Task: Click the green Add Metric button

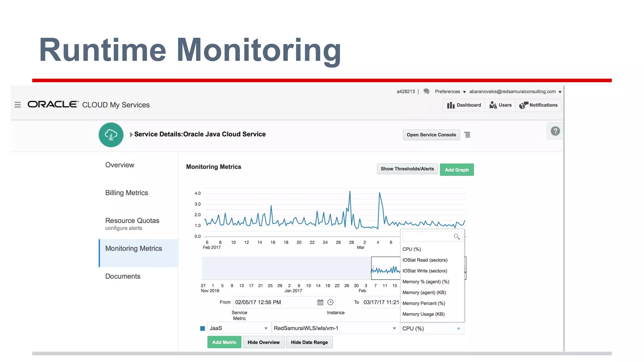Action: 224,342
